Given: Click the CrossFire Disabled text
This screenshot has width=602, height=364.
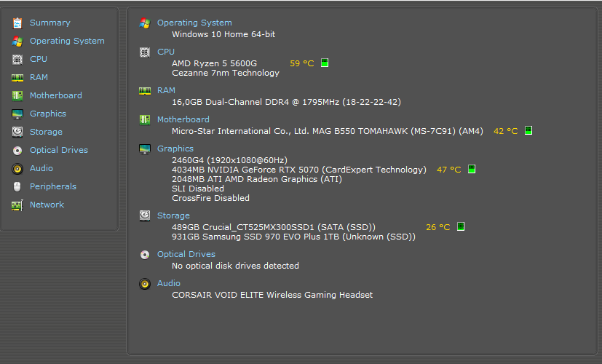Looking at the screenshot, I should tap(211, 198).
